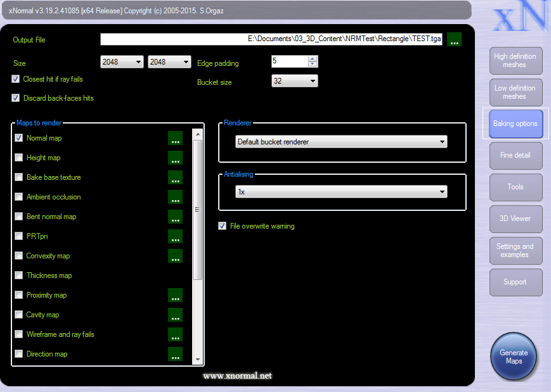This screenshot has width=551, height=392.
Task: Open the Renderer dropdown list
Action: pyautogui.click(x=341, y=142)
